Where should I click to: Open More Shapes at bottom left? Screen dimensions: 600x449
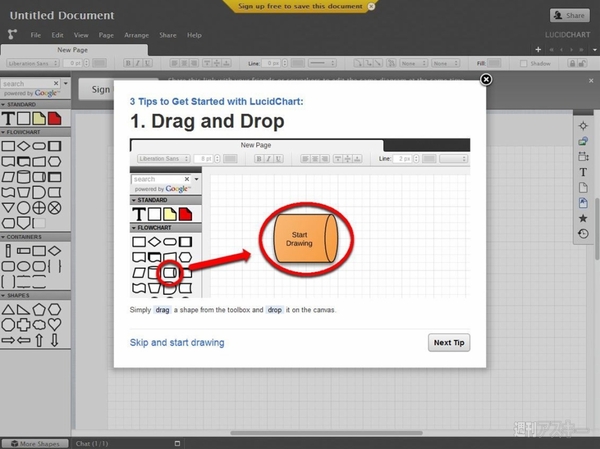coord(35,444)
